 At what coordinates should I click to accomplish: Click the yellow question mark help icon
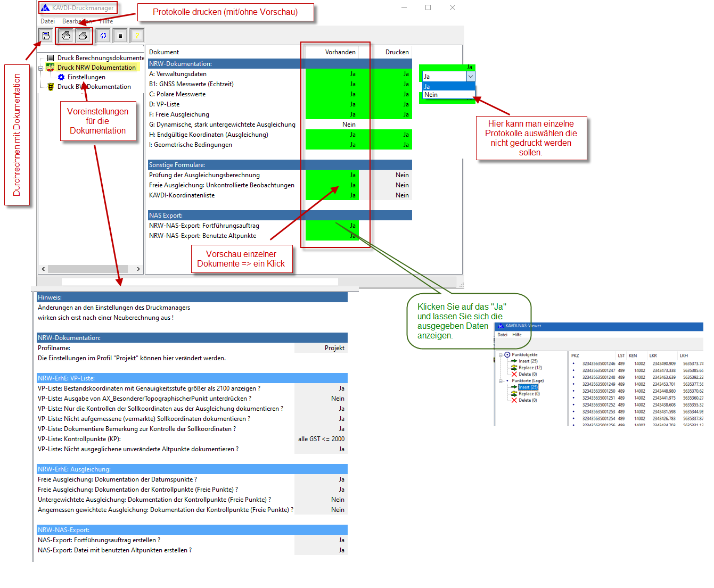pyautogui.click(x=137, y=36)
